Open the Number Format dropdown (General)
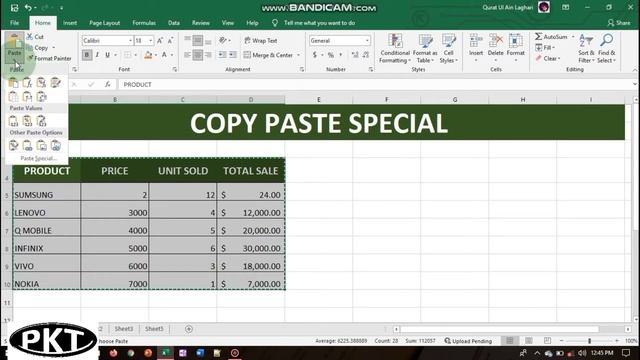Image resolution: width=640 pixels, height=360 pixels. [x=367, y=40]
